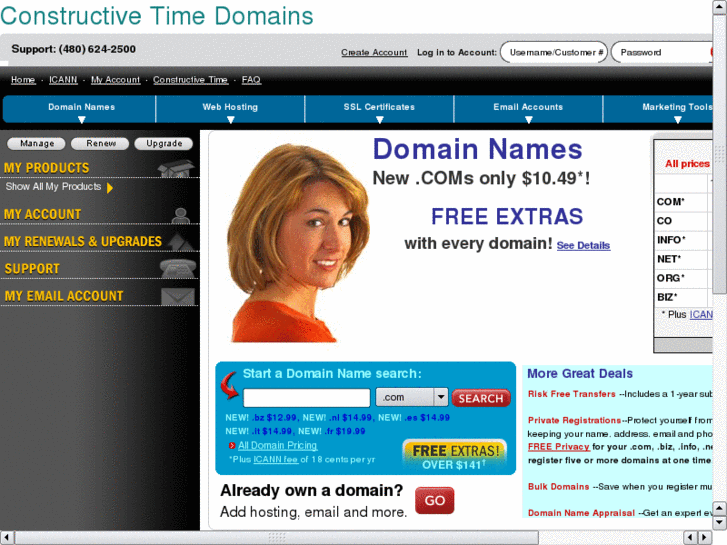Click the Private Registrations text
This screenshot has height=545, width=727.
574,421
